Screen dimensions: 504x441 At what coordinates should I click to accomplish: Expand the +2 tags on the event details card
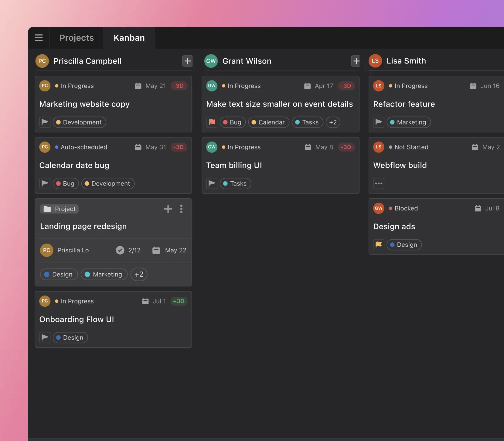[x=333, y=122]
